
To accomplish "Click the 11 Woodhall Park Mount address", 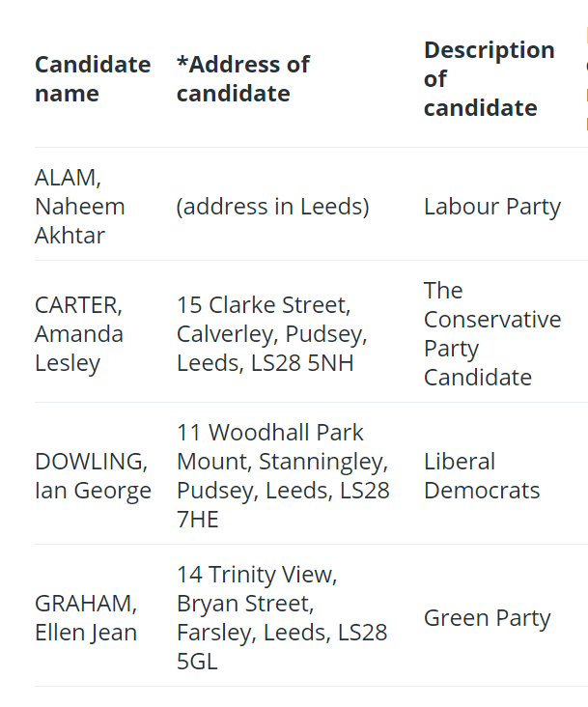I will [283, 476].
